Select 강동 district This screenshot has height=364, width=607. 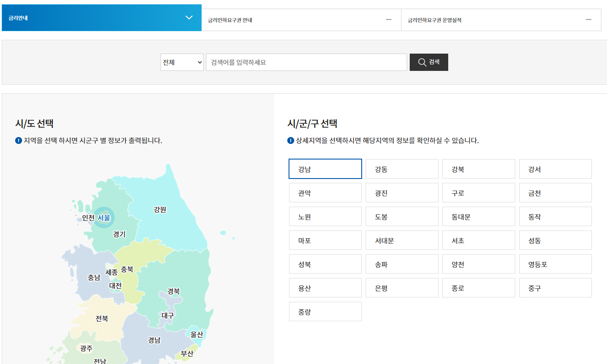402,169
